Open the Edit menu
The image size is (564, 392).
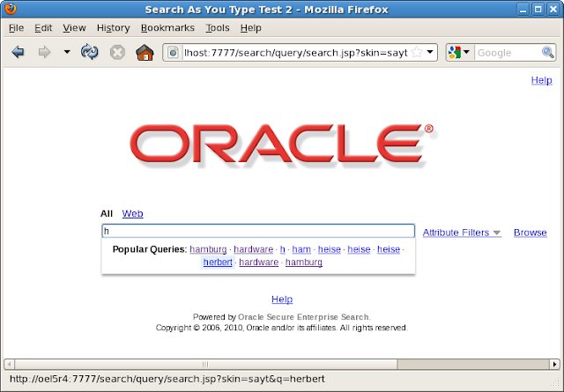43,27
